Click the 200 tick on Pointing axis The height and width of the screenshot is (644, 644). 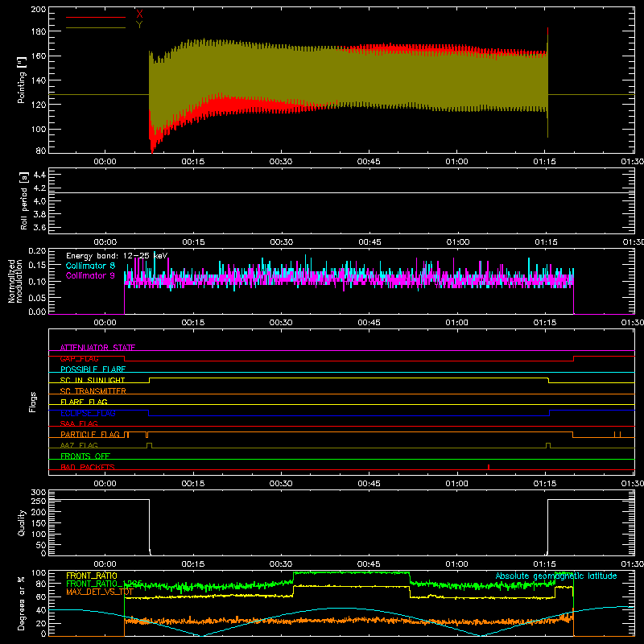click(39, 9)
